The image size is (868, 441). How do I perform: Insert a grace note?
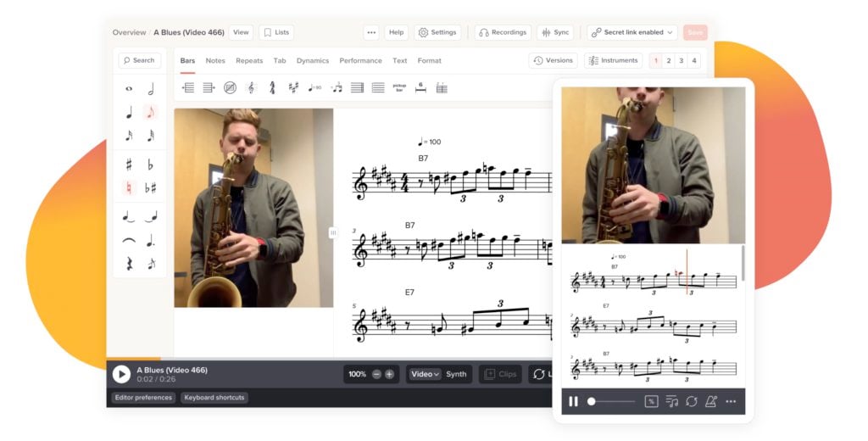(151, 264)
